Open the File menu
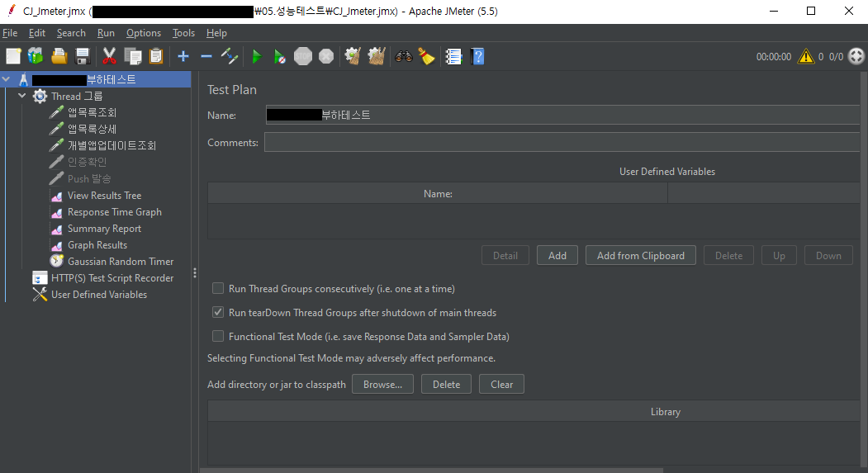 point(10,33)
